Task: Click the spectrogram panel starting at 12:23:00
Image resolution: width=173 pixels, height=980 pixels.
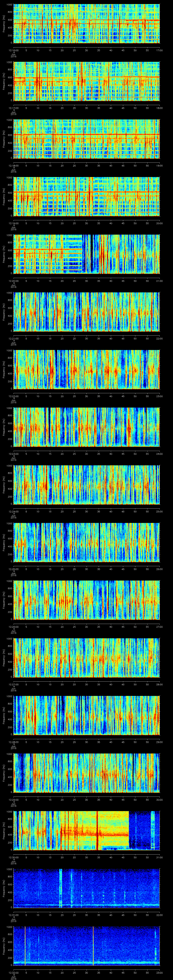Action: pos(87,427)
